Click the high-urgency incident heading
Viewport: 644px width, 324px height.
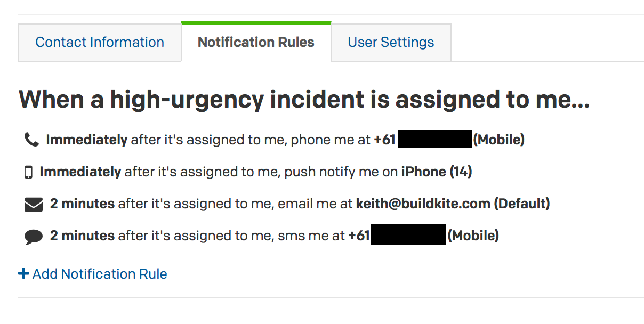point(304,100)
